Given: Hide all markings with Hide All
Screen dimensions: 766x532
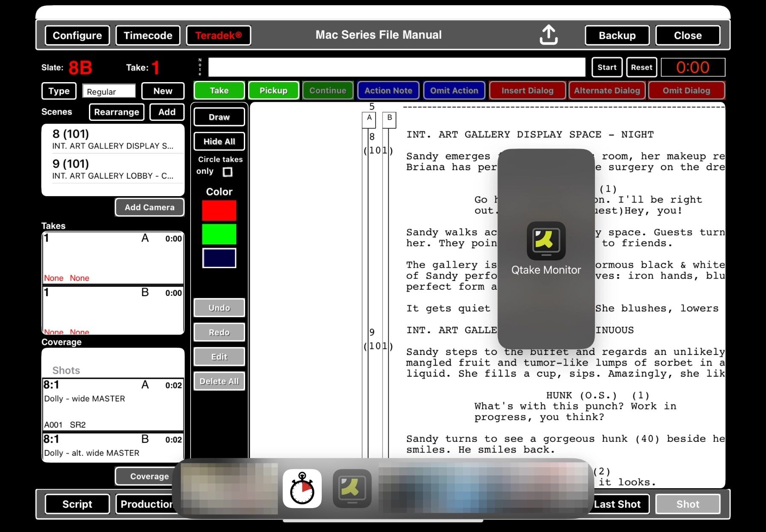Looking at the screenshot, I should point(219,141).
